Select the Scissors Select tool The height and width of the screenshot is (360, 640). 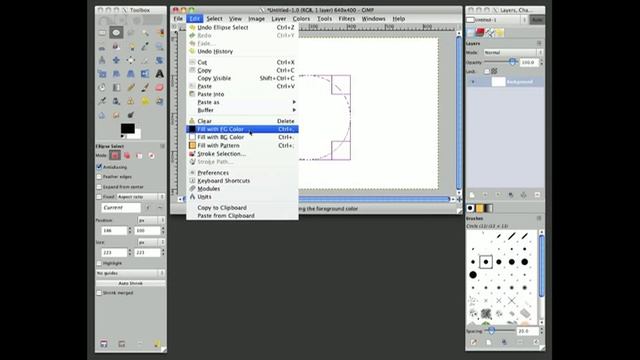102,47
